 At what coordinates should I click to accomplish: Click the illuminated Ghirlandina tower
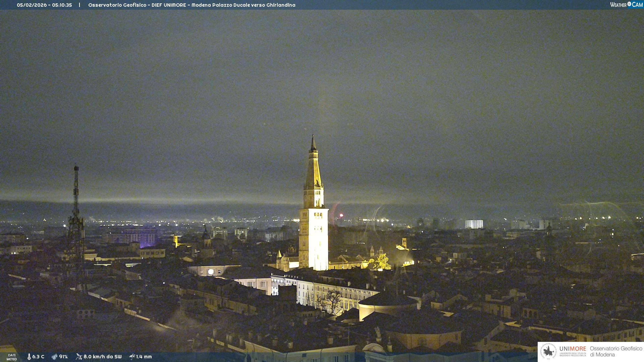pyautogui.click(x=314, y=218)
